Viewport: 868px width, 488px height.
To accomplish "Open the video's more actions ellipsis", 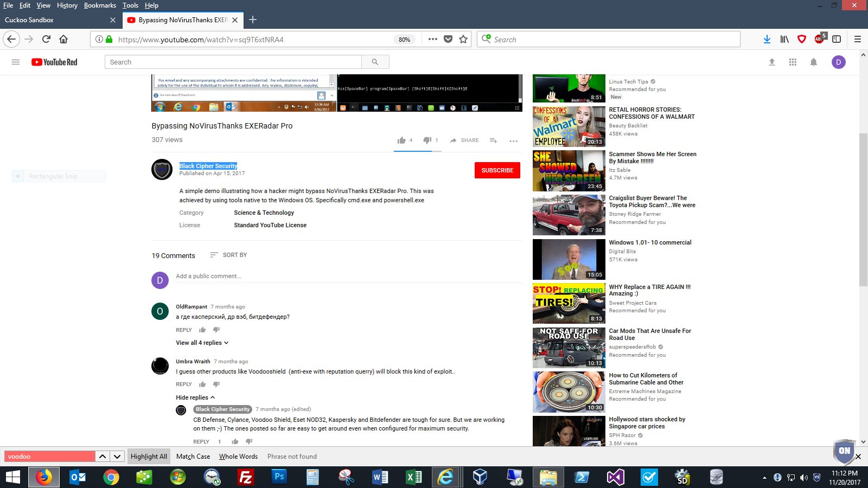I will pos(513,141).
